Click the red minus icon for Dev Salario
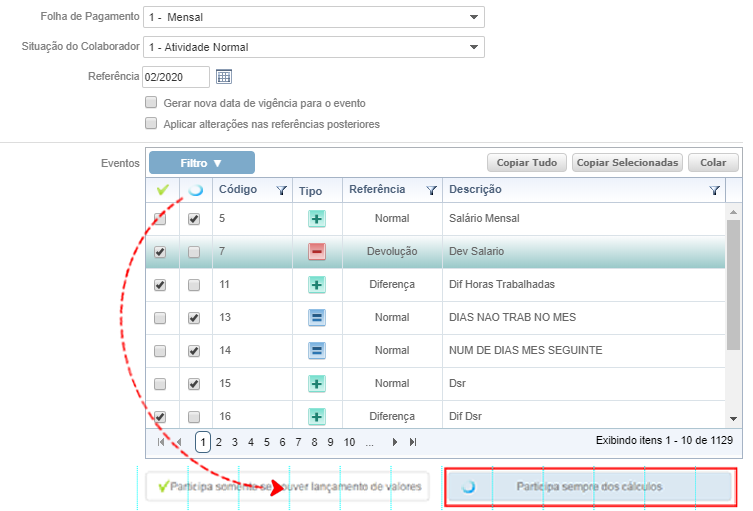The image size is (753, 511). coord(316,252)
